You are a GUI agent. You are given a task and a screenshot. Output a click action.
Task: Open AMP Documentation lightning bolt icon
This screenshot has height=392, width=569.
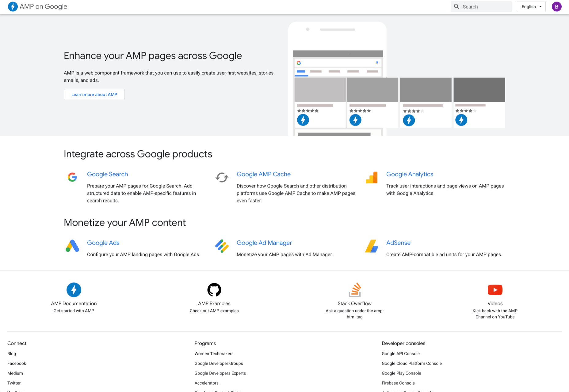[74, 290]
